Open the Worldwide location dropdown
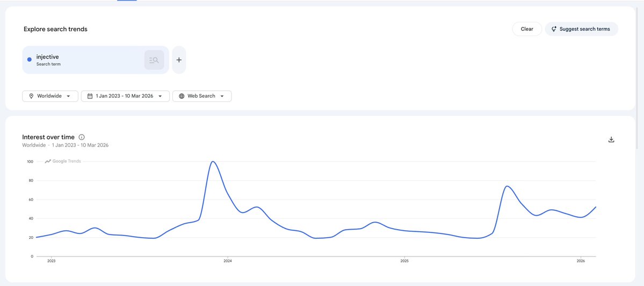The image size is (644, 286). (x=50, y=96)
